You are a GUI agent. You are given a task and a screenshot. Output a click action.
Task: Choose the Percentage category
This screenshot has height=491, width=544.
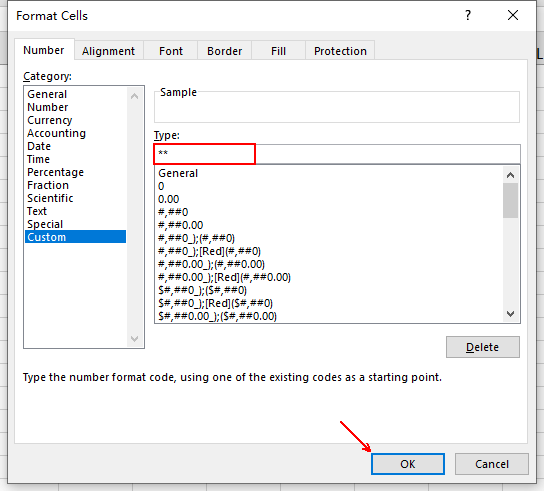tap(56, 172)
